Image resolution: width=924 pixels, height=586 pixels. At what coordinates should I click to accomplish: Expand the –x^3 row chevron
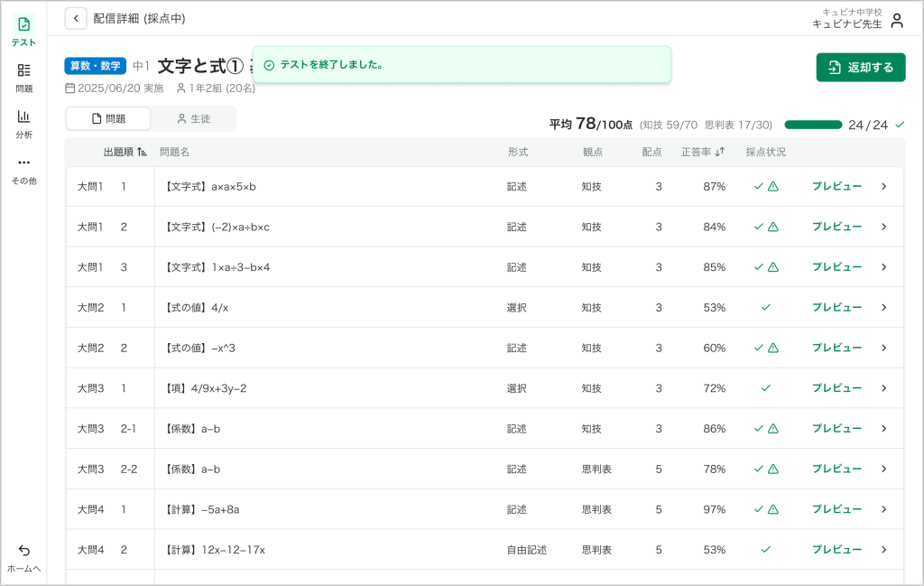click(884, 348)
